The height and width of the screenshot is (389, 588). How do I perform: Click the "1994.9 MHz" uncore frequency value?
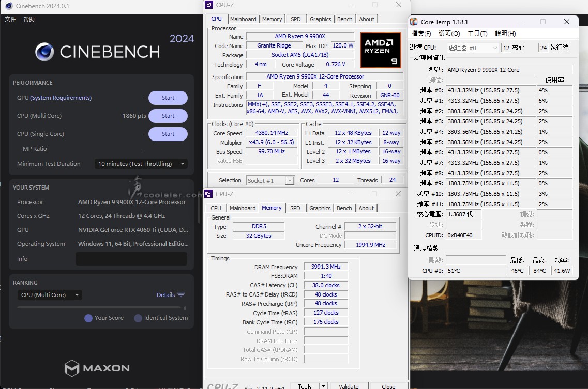370,245
